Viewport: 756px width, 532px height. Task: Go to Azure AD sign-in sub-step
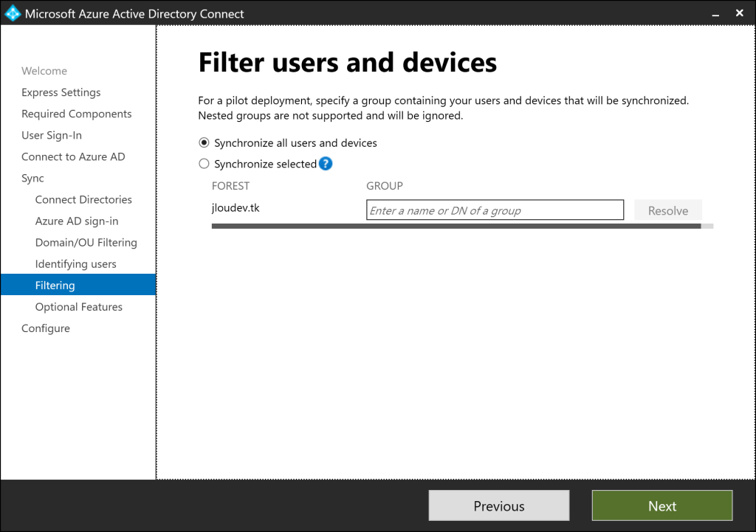77,221
